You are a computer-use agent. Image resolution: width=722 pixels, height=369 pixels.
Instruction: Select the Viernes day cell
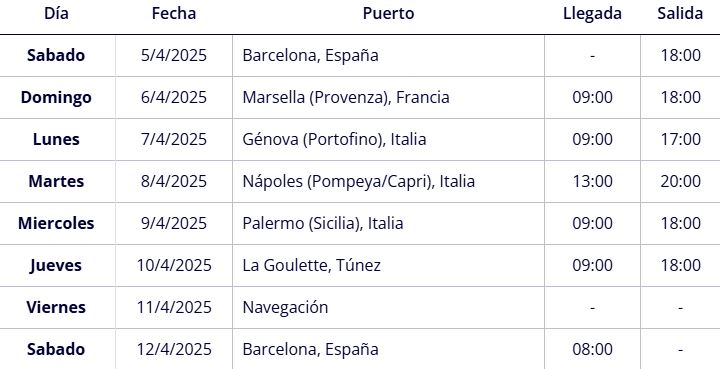pyautogui.click(x=56, y=307)
